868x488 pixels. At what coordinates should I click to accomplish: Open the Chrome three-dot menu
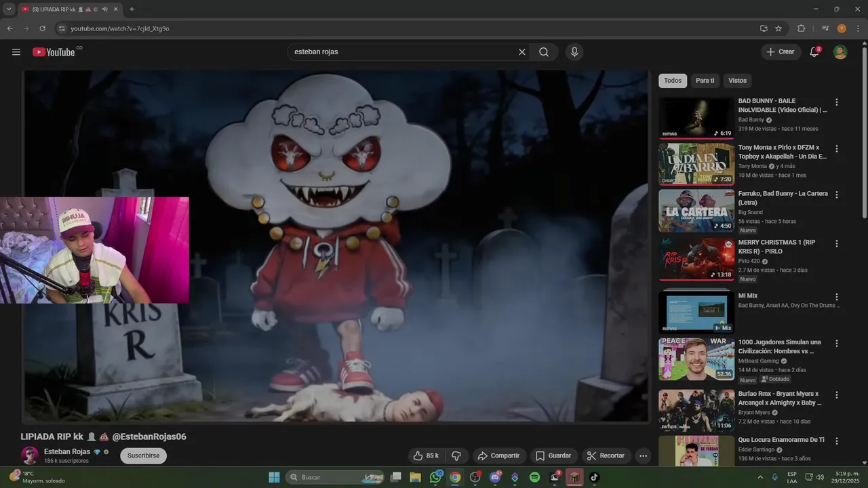click(x=858, y=28)
